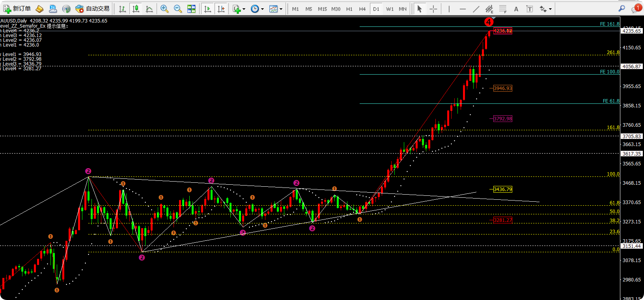644x300 pixels.
Task: Select the crosshair tool
Action: [x=433, y=9]
